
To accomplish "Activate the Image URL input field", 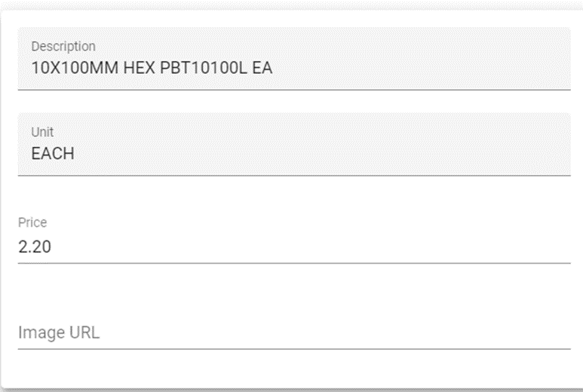I will point(294,332).
